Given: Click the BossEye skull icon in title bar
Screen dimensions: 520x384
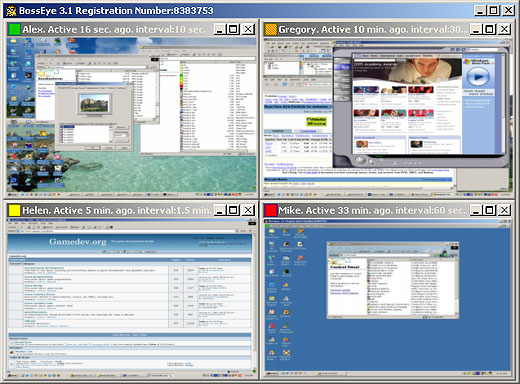Looking at the screenshot, I should (11, 10).
